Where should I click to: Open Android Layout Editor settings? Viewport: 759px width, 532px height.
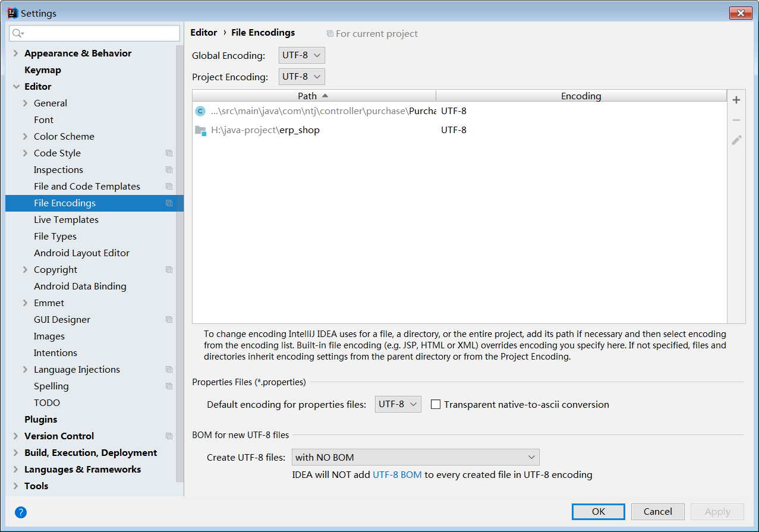(81, 253)
